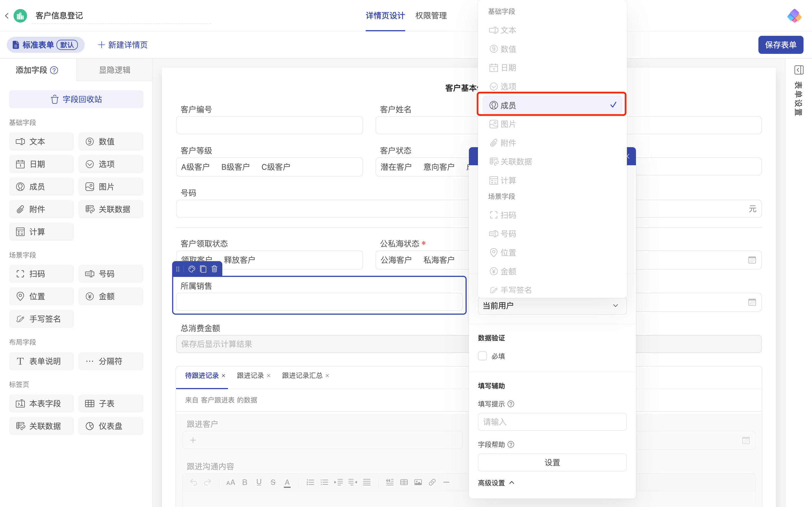Click the 填写提示 input box

[x=552, y=422]
